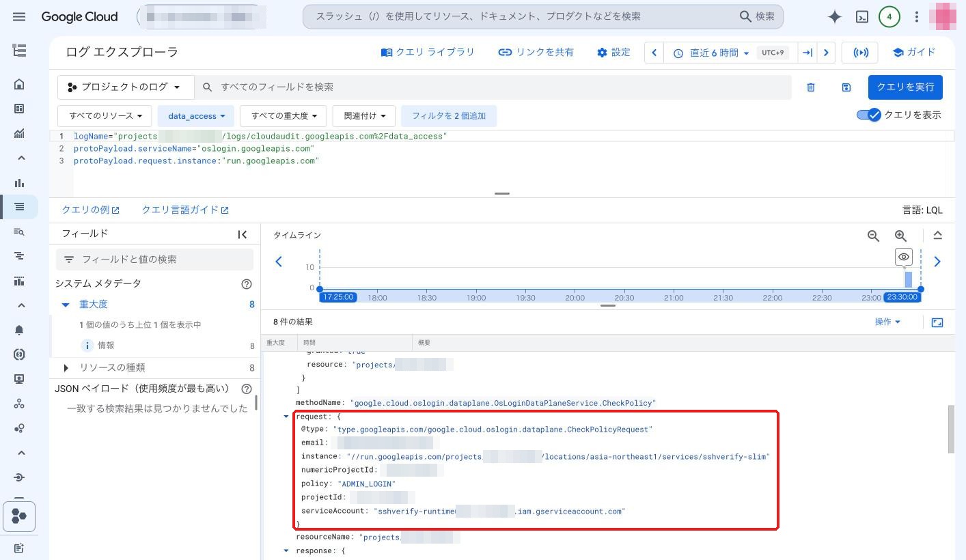Screen dimensions: 966x560
Task: Toggle the timeline eye visibility marker
Action: tap(904, 257)
